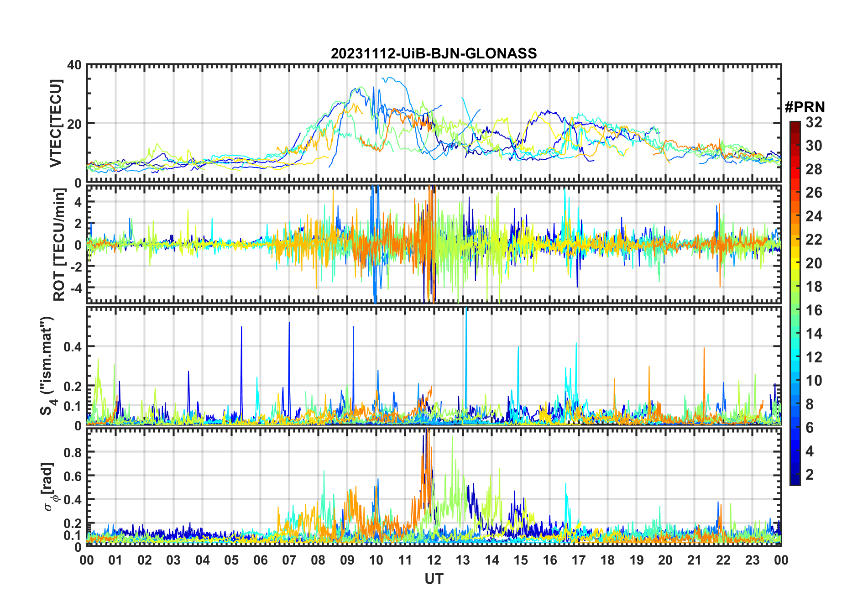Click colorbar tick label 12
Screen dimensions: 868x607
(814, 357)
